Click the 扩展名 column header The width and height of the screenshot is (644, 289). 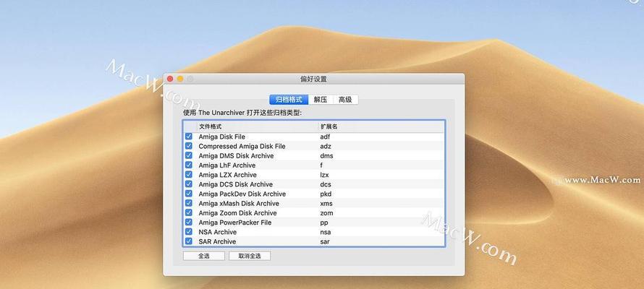click(x=381, y=126)
